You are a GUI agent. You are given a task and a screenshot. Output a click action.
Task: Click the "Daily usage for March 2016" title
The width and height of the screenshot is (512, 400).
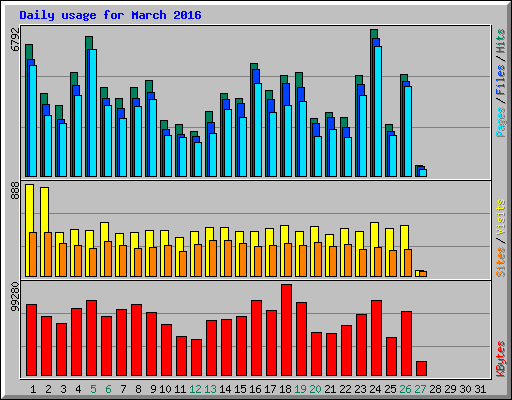point(110,15)
